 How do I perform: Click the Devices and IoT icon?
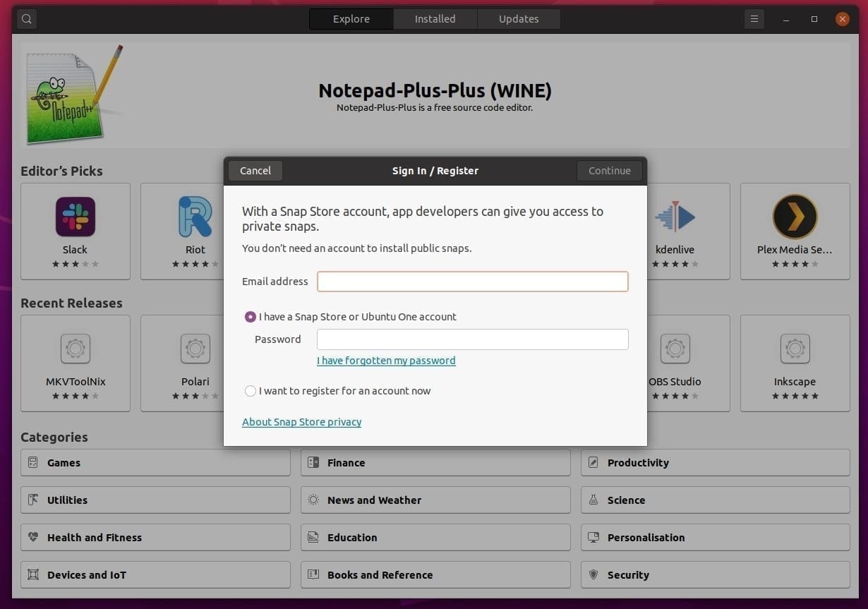(x=33, y=575)
